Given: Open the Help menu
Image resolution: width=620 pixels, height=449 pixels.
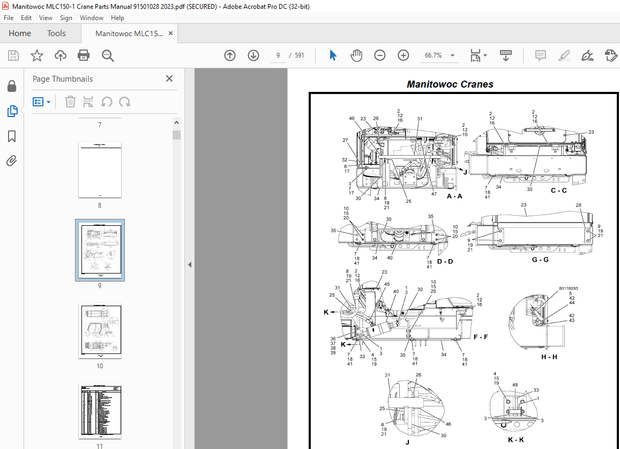Looking at the screenshot, I should (117, 18).
